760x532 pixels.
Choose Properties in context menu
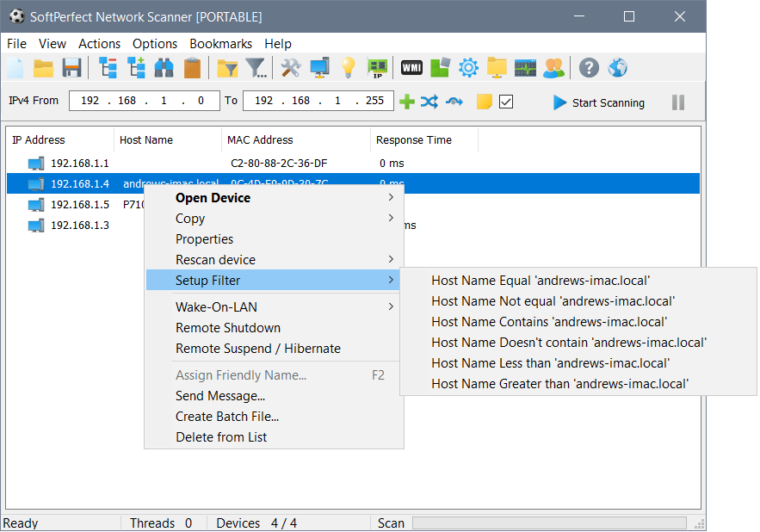coord(275,239)
